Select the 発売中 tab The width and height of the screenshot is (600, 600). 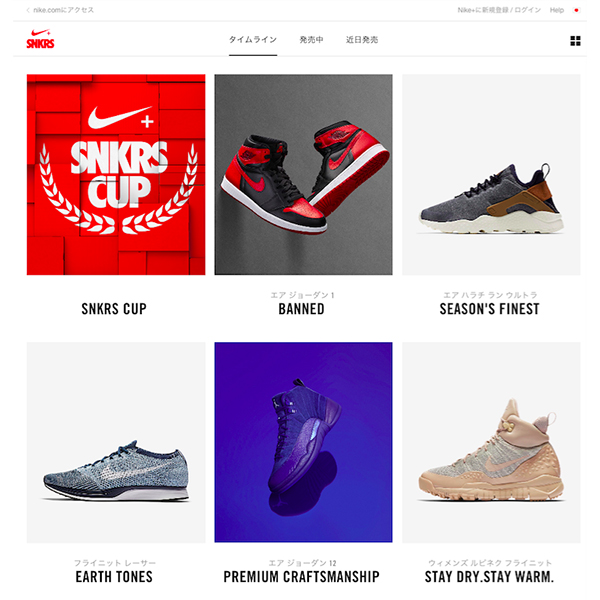coord(311,40)
